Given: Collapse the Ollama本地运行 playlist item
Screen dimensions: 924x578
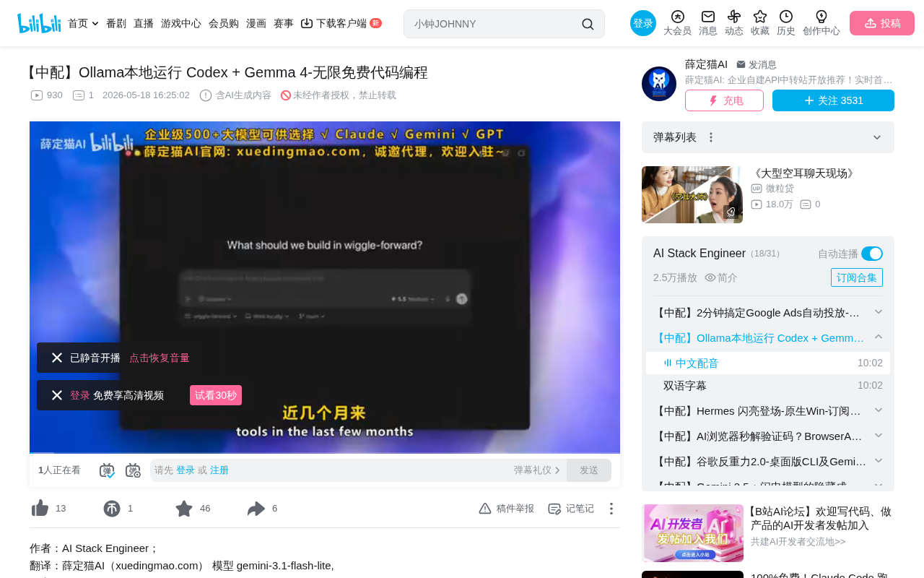Looking at the screenshot, I should click(x=879, y=337).
